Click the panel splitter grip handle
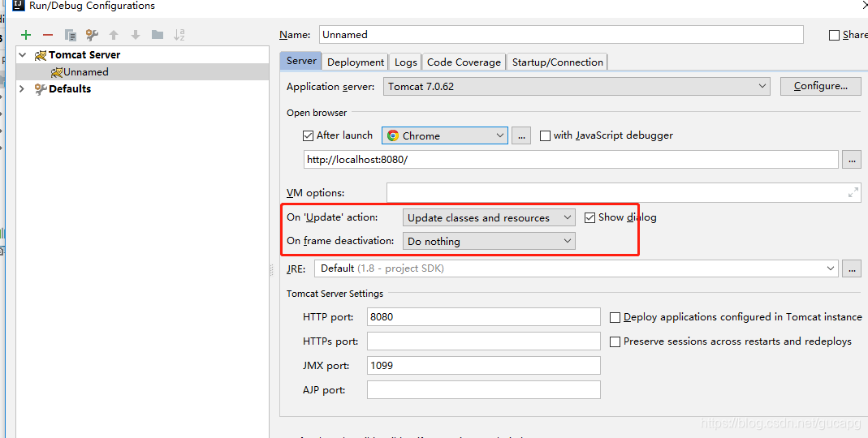868x438 pixels. [272, 270]
